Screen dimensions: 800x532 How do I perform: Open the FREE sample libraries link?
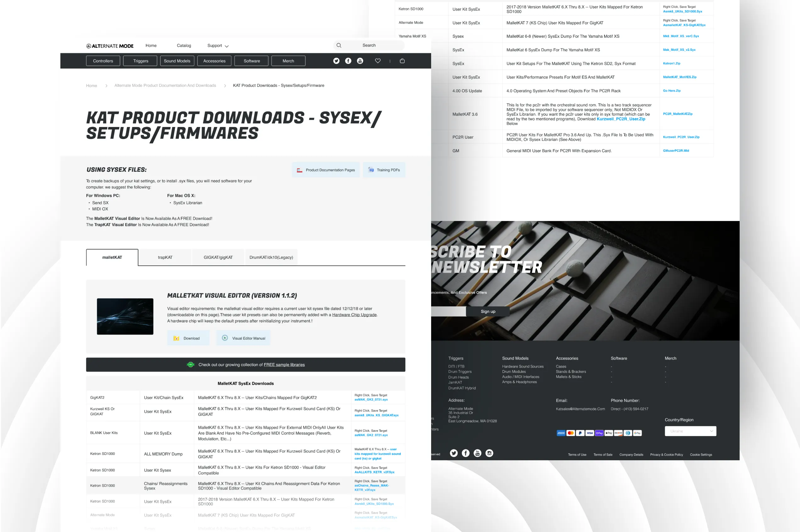[x=284, y=364]
